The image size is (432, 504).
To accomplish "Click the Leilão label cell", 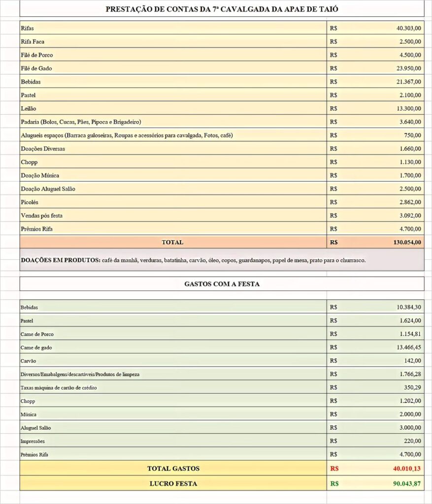I will tap(173, 108).
